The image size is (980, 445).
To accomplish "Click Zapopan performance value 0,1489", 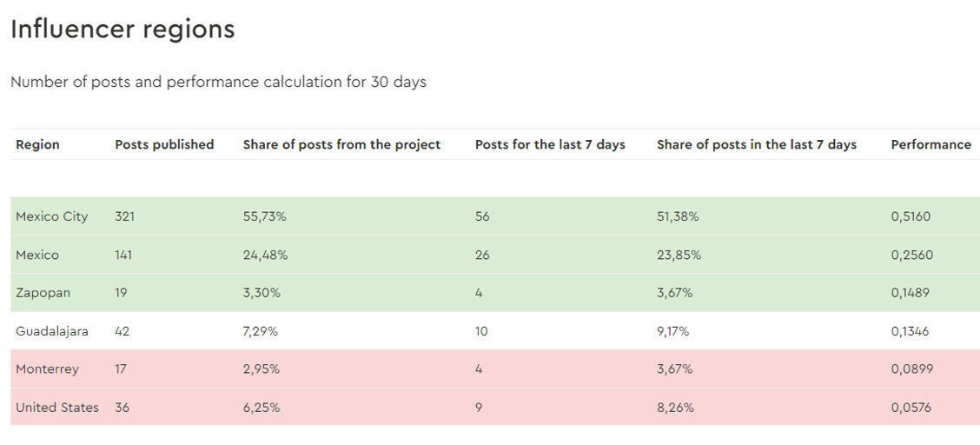I will pyautogui.click(x=910, y=293).
